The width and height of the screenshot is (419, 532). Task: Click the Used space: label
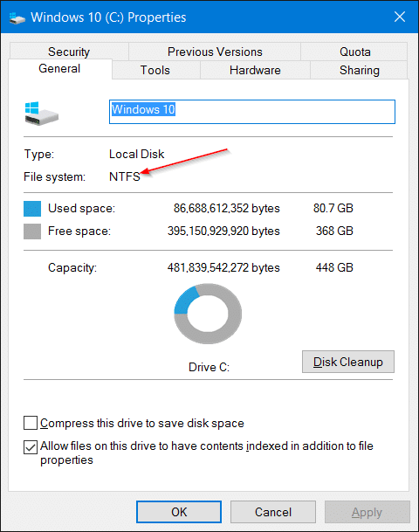(81, 208)
